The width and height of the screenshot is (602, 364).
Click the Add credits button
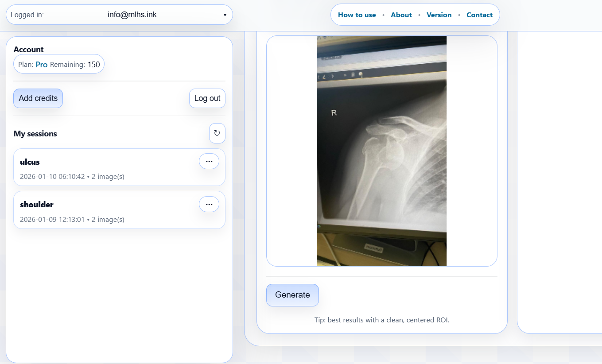click(38, 98)
